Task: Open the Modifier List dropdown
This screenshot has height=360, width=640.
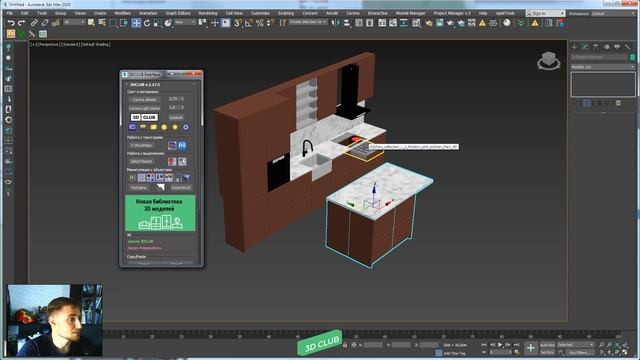Action: [603, 67]
